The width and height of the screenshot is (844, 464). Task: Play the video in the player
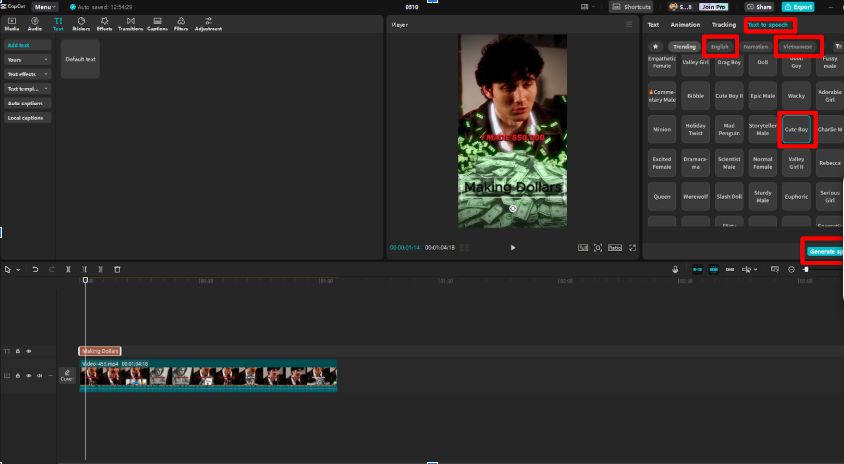[x=512, y=248]
